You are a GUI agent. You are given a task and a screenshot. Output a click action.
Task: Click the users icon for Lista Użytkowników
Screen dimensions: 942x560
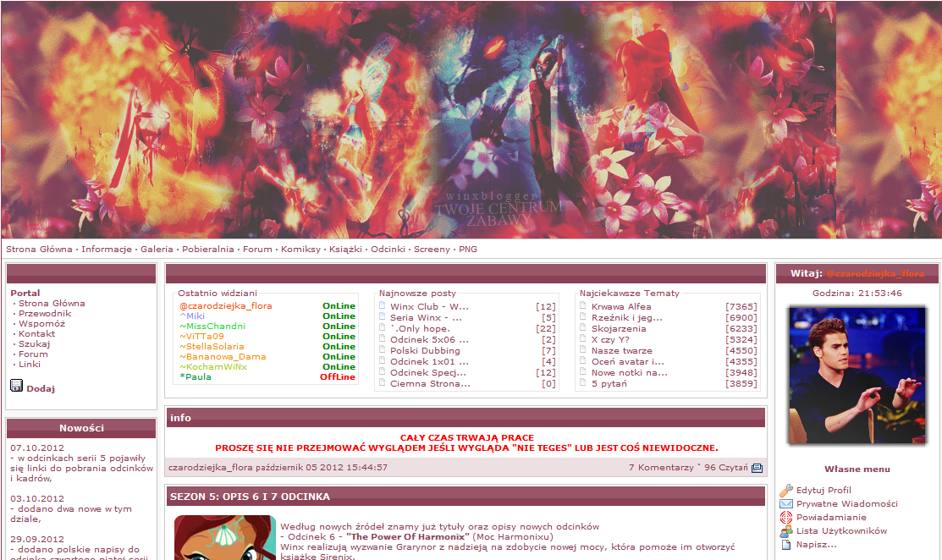[x=785, y=531]
